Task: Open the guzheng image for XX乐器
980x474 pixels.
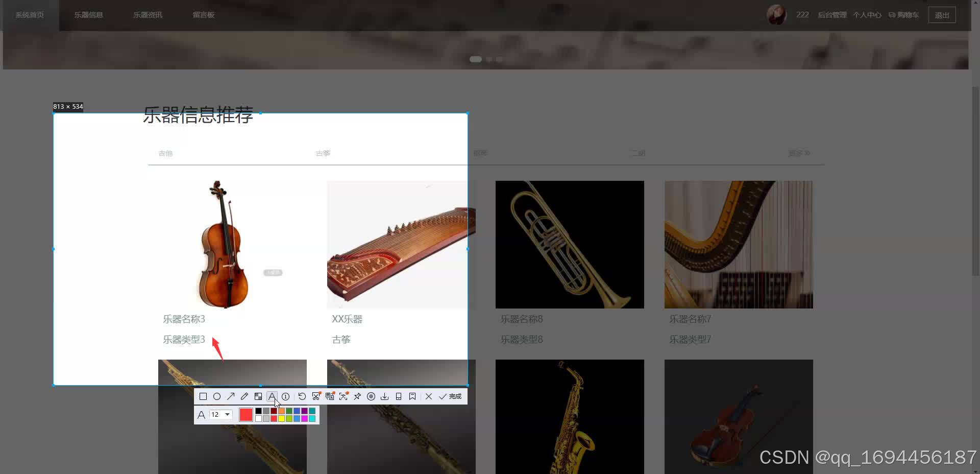Action: [401, 244]
